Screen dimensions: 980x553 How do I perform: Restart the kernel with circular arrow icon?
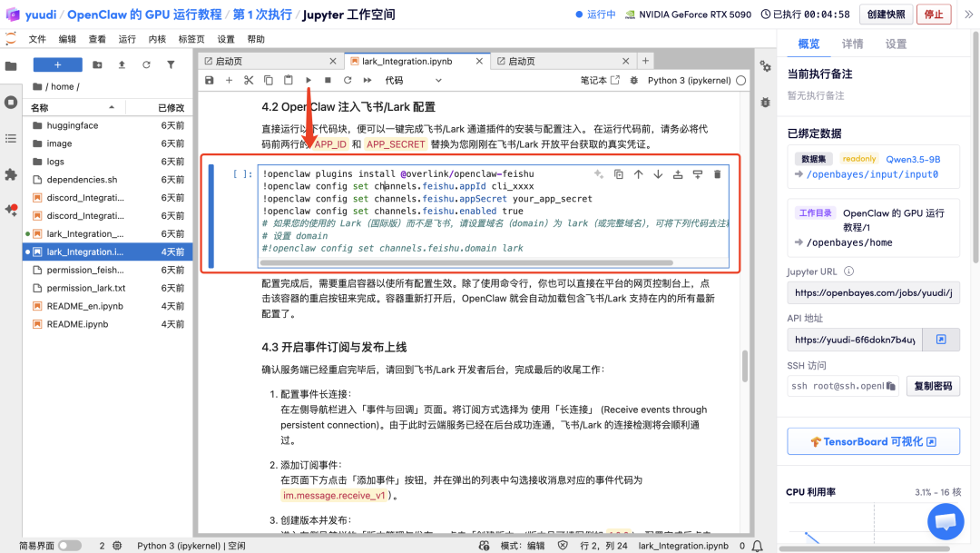click(x=348, y=80)
